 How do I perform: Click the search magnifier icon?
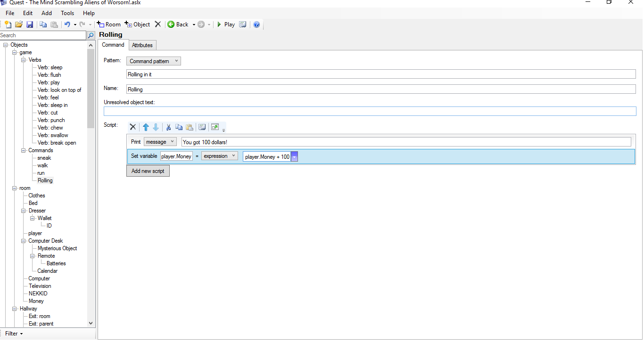91,35
